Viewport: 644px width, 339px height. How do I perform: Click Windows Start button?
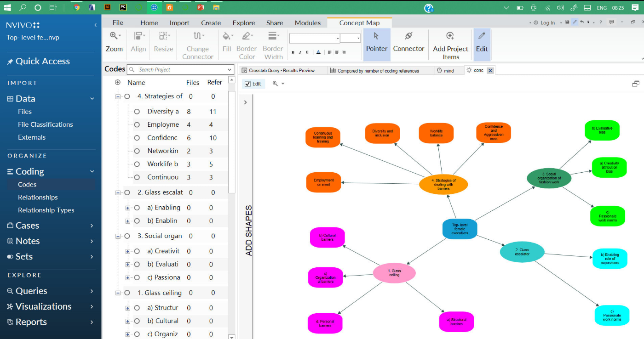click(7, 7)
